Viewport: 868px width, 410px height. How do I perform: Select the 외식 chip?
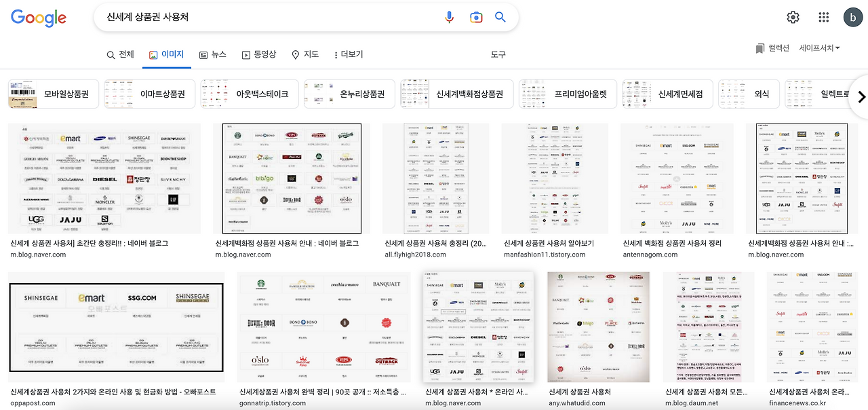749,94
